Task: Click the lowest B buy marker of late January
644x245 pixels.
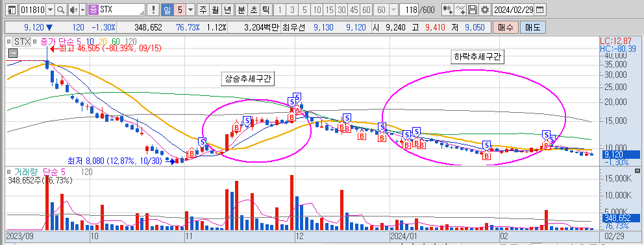Action: point(487,156)
